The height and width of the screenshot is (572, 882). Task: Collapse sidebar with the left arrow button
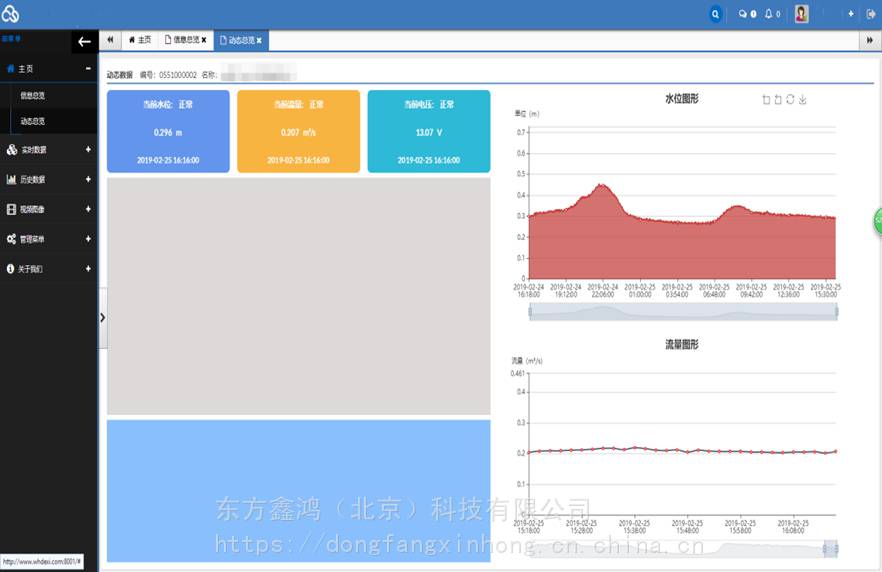(84, 41)
